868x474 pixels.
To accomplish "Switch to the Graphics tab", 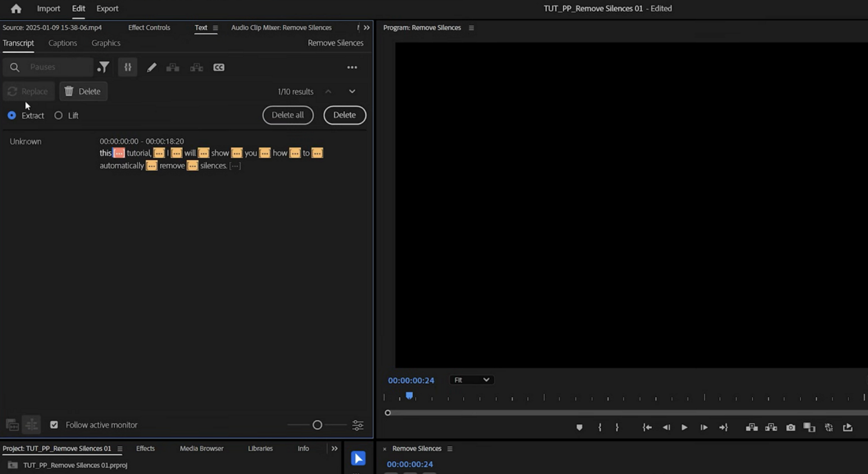I will [x=106, y=43].
